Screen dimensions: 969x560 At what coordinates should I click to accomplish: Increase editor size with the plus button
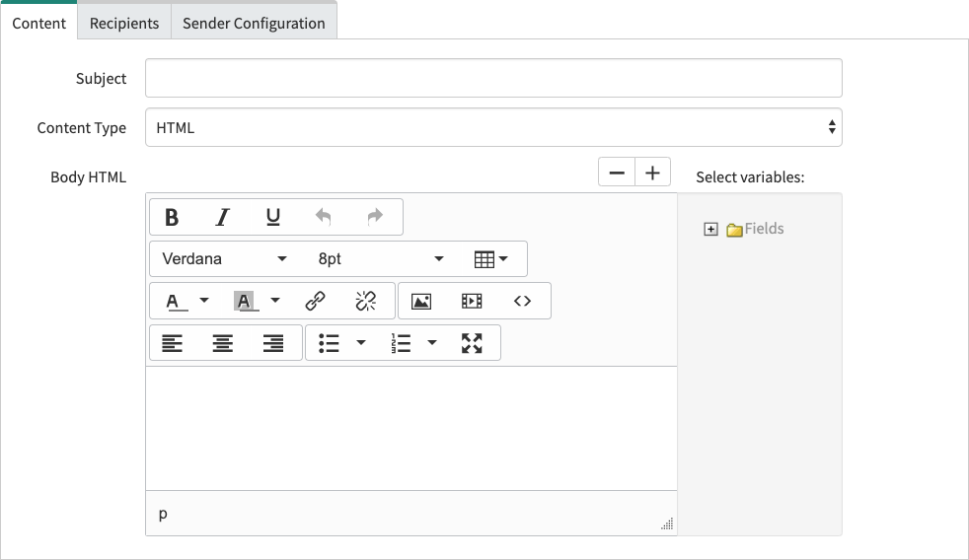coord(652,173)
